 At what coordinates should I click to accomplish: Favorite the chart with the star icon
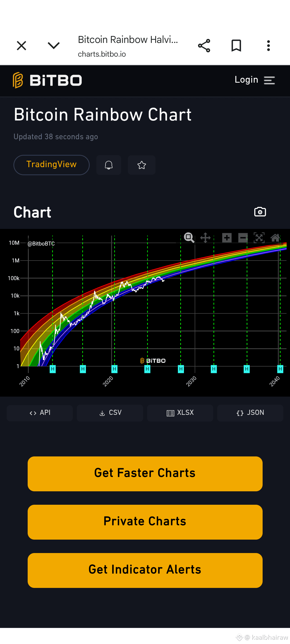(x=142, y=165)
